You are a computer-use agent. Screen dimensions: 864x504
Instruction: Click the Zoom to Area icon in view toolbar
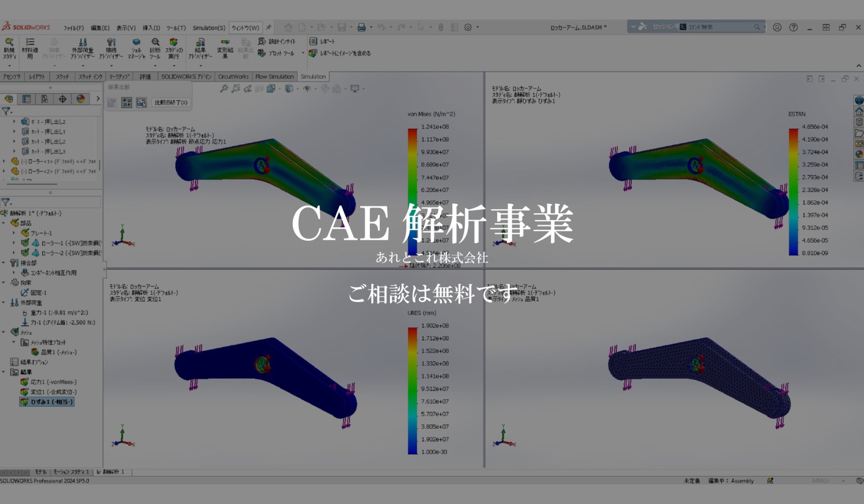[235, 89]
